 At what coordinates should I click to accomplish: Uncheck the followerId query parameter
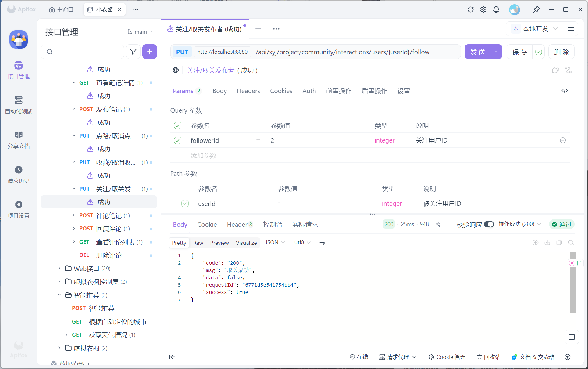click(x=178, y=140)
